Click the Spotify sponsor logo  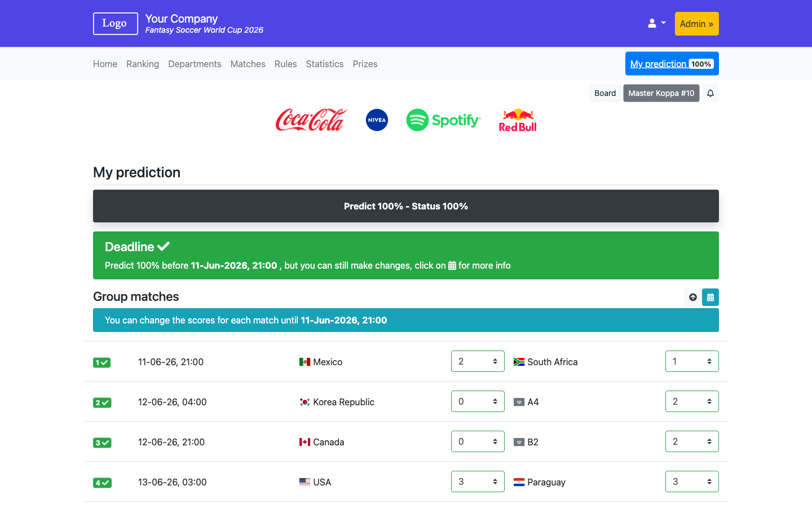tap(443, 120)
